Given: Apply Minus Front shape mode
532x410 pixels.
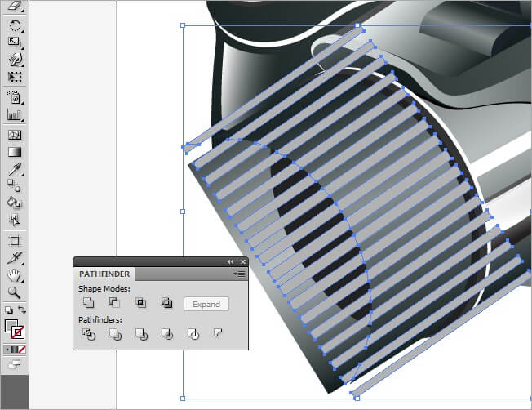Looking at the screenshot, I should tap(114, 304).
